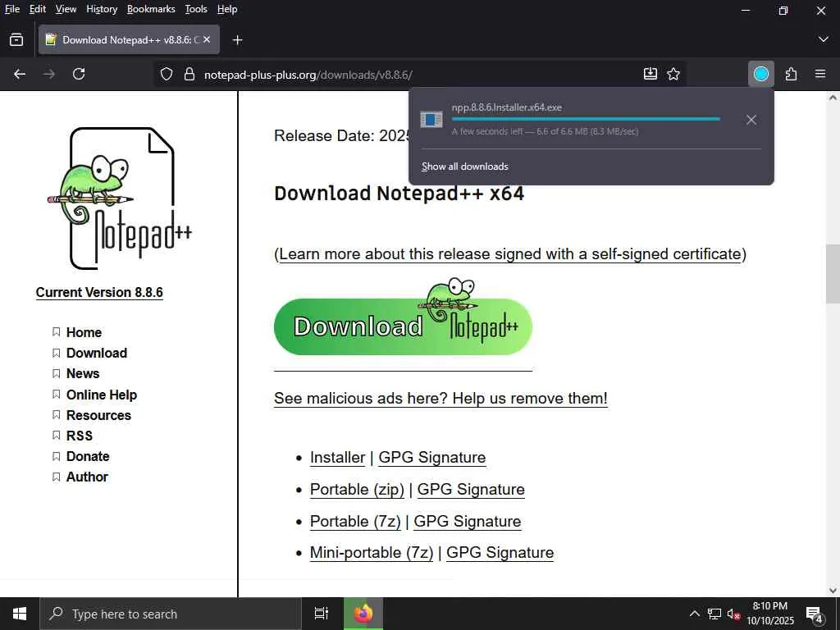The height and width of the screenshot is (630, 840).
Task: Go to Home in the sidebar
Action: [84, 333]
